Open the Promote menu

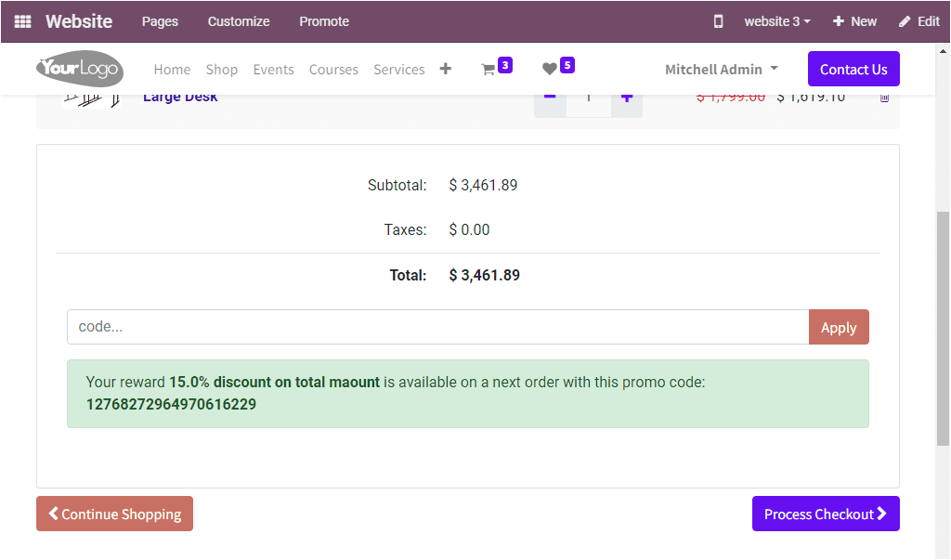point(323,20)
